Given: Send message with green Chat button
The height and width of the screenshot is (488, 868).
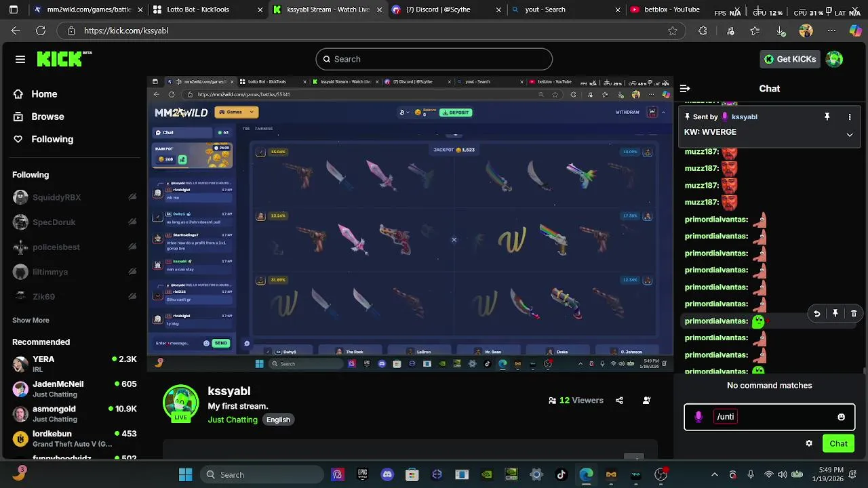Looking at the screenshot, I should point(838,443).
